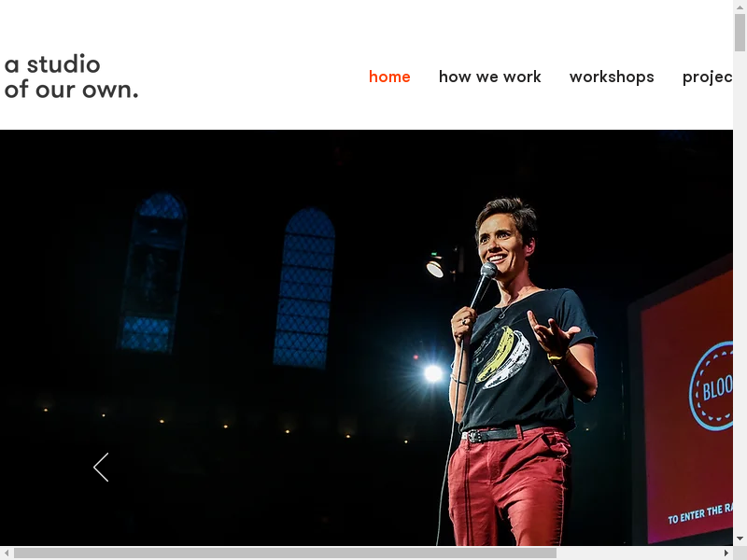
Task: Click the performer in the hero slide
Action: click(x=514, y=373)
